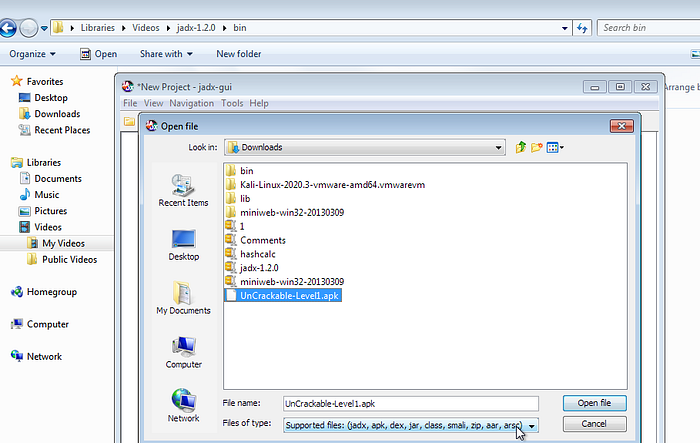The image size is (700, 443).
Task: Expand jadx-1.2.0 breadcrumb arrow
Action: click(x=224, y=28)
